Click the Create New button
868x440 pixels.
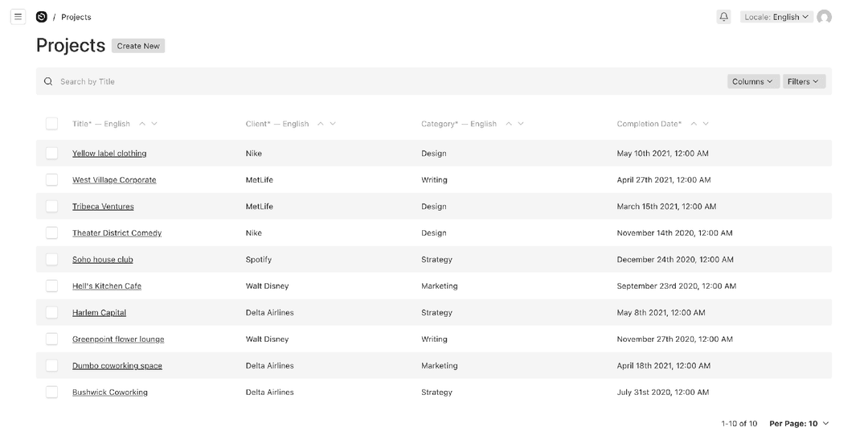[x=138, y=46]
